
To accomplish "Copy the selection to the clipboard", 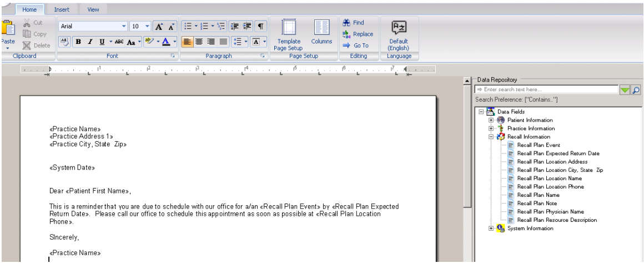I will [34, 34].
